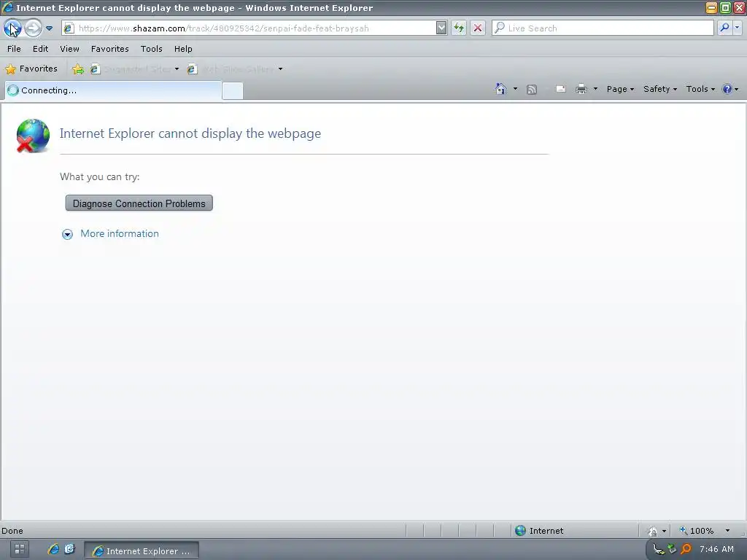Screen dimensions: 747x560
Task: Open the View menu
Action: [x=69, y=49]
